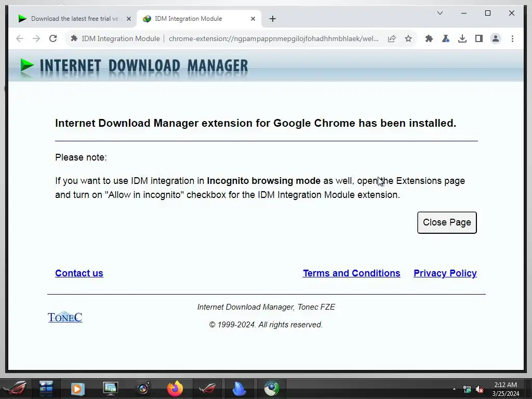The height and width of the screenshot is (399, 532).
Task: Open the Contact us link
Action: coord(79,273)
